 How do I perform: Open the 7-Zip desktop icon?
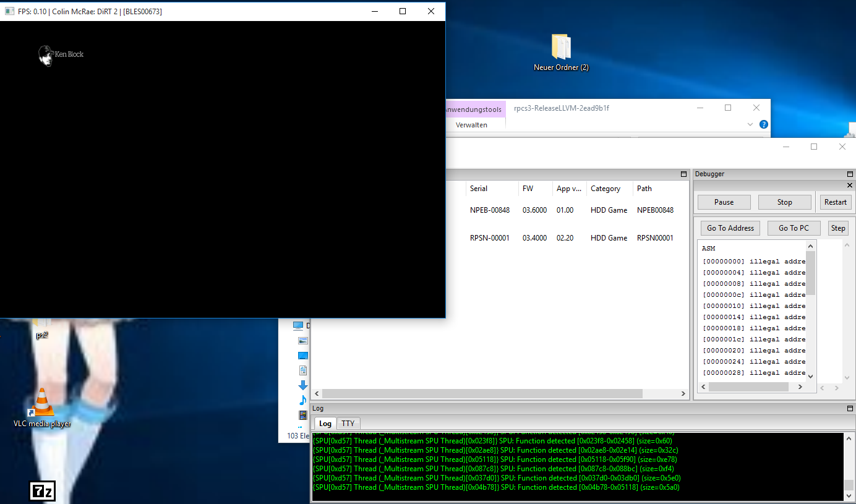click(x=42, y=491)
